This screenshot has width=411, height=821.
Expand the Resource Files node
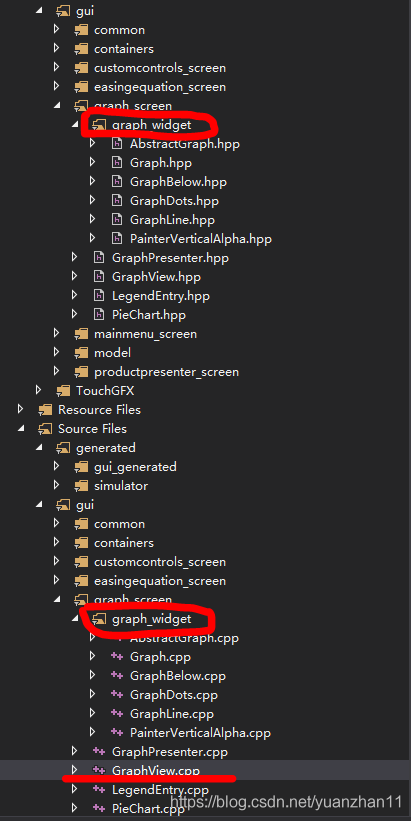(20, 409)
